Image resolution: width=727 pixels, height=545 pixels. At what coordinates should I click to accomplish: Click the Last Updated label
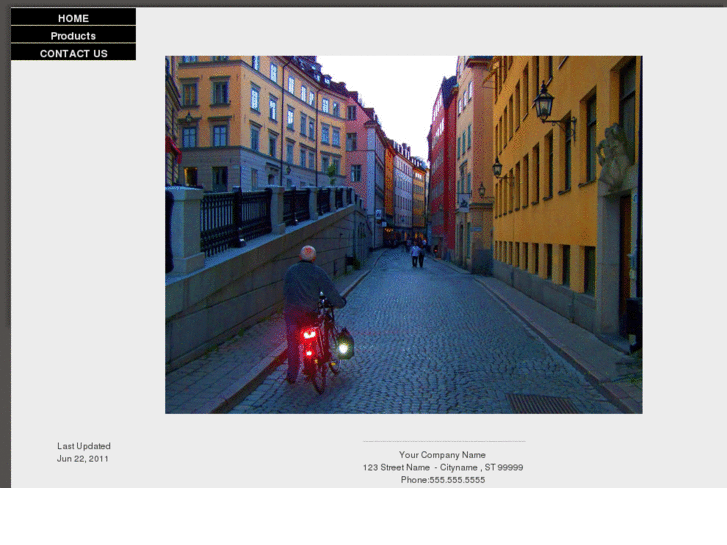(84, 446)
